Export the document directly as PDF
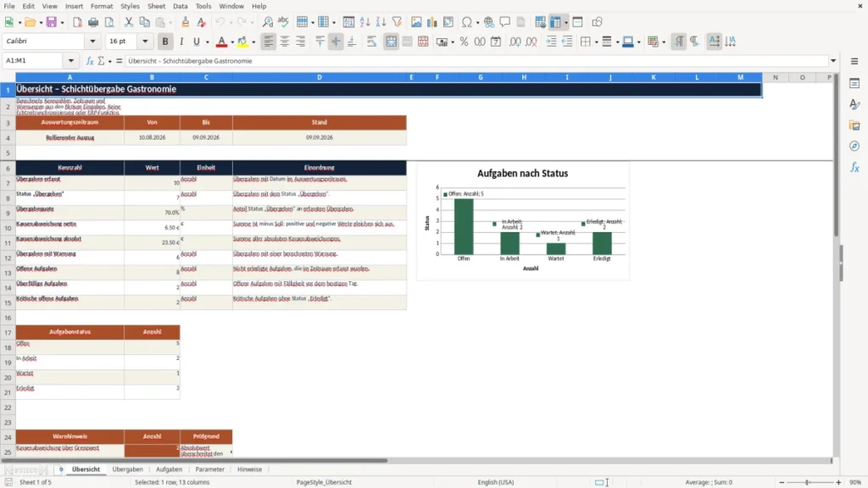This screenshot has width=868, height=488. coord(77,22)
